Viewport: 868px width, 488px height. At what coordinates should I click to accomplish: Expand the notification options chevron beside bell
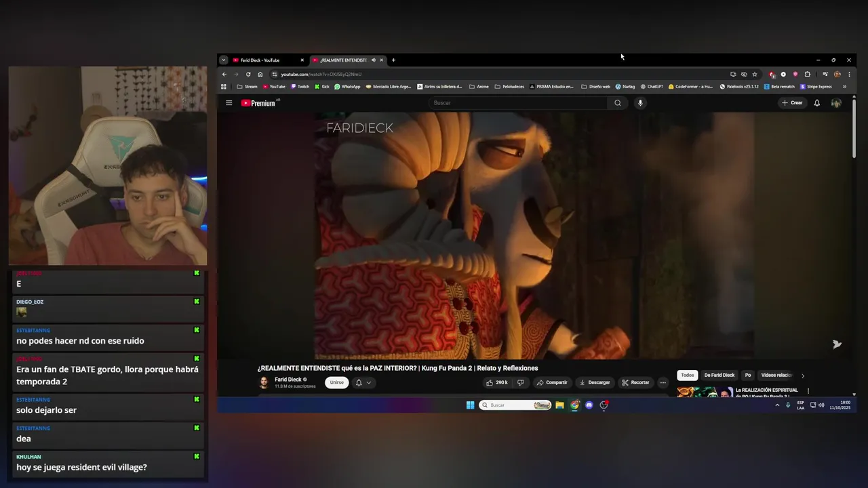coord(369,382)
